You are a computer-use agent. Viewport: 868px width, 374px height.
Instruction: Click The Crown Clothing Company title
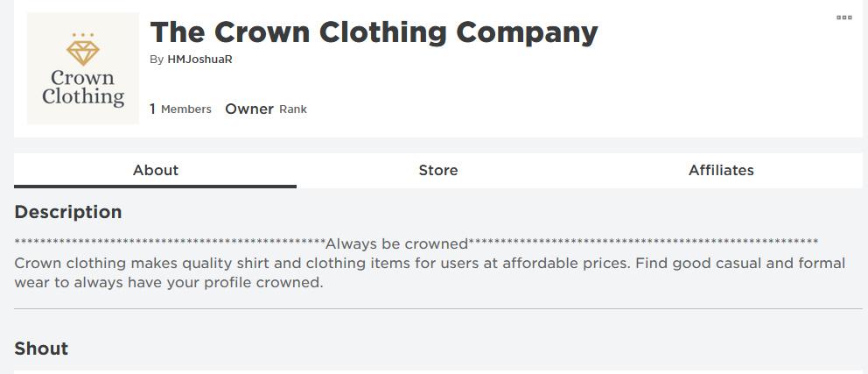374,32
